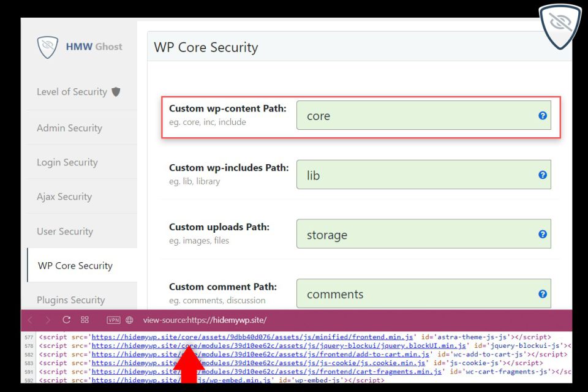Click the Custom uploads Path input
This screenshot has height=392, width=588.
(x=417, y=235)
